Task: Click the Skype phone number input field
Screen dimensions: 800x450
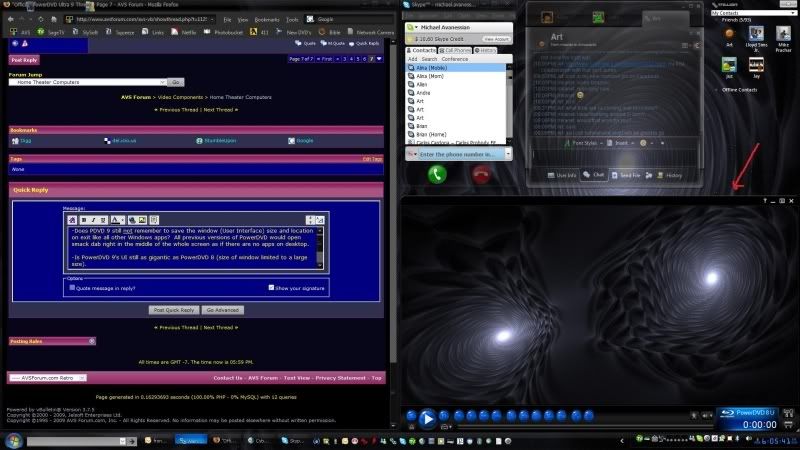Action: pos(462,154)
